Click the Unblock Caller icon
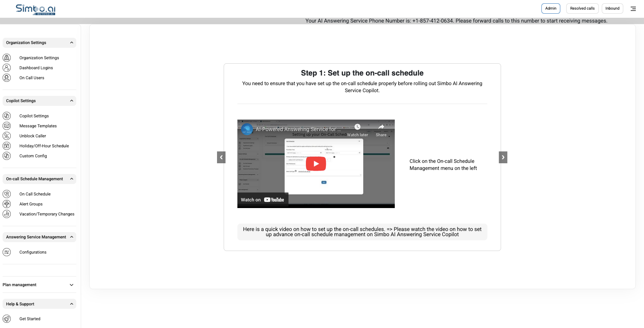 tap(7, 136)
